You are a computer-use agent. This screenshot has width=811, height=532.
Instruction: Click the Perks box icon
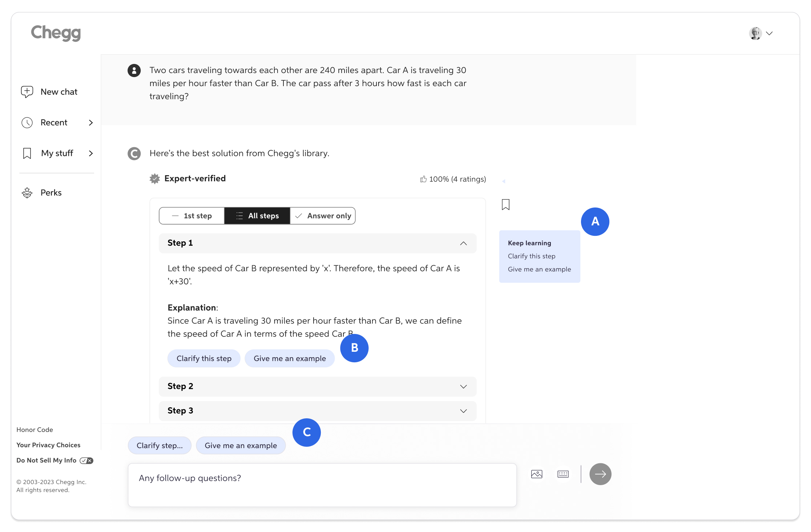(x=27, y=193)
